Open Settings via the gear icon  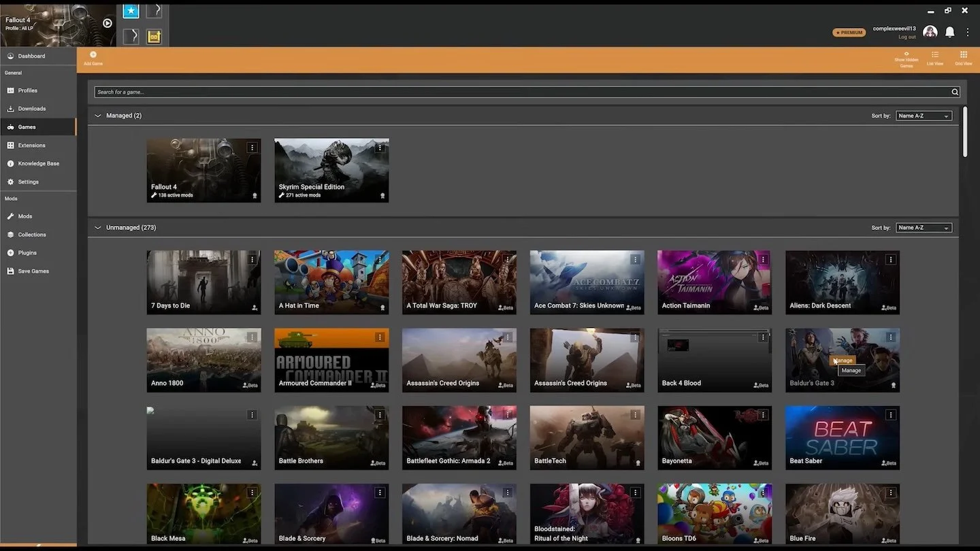click(x=11, y=182)
